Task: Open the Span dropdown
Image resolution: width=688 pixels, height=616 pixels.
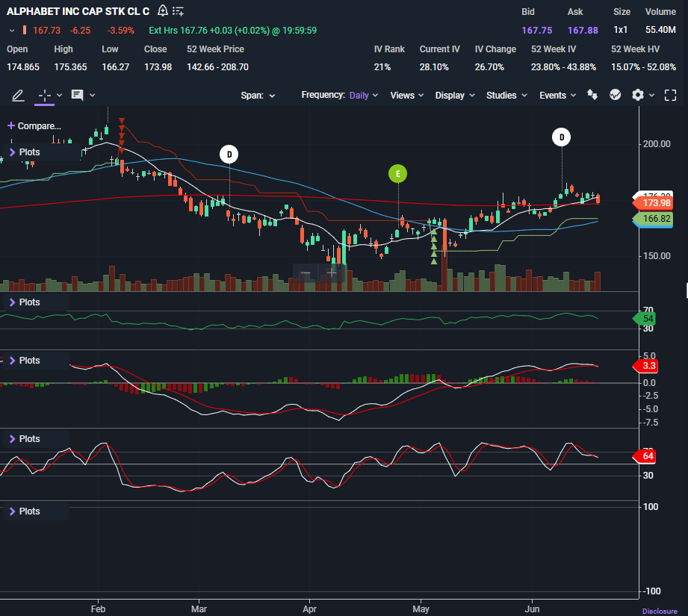Action: [258, 95]
